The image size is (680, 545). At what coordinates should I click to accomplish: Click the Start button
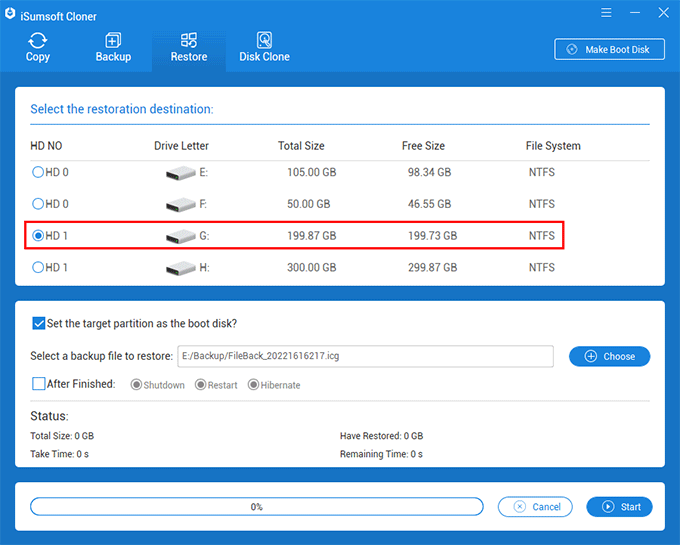(x=619, y=507)
